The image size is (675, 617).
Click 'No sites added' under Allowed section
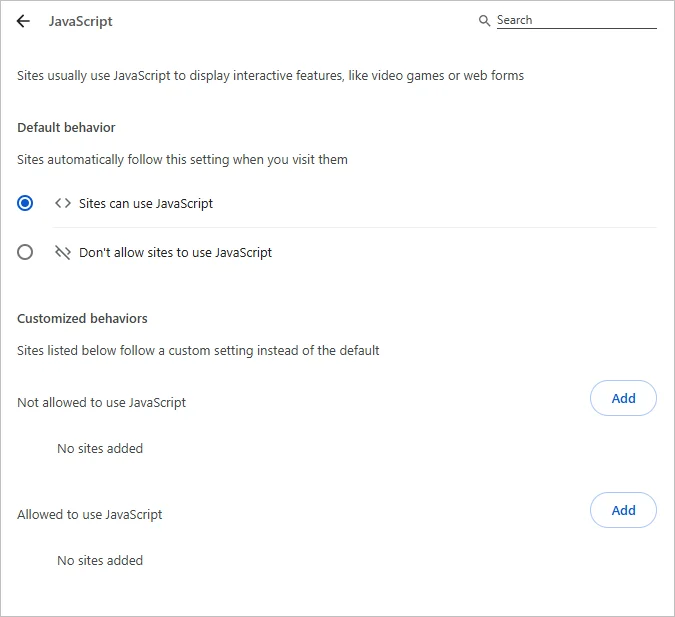pos(100,560)
